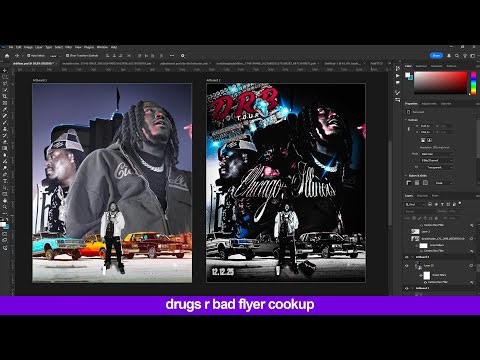
Task: Set artboard orientation to landscape
Action: [429, 140]
